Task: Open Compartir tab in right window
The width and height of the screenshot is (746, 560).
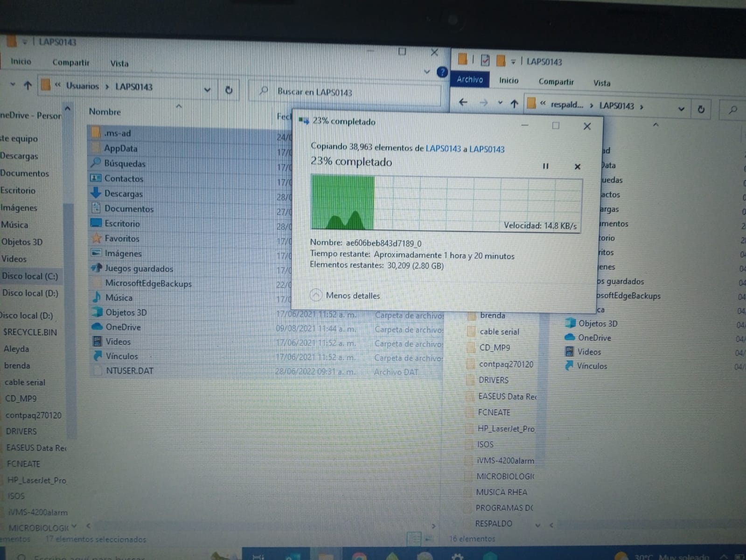Action: click(556, 82)
